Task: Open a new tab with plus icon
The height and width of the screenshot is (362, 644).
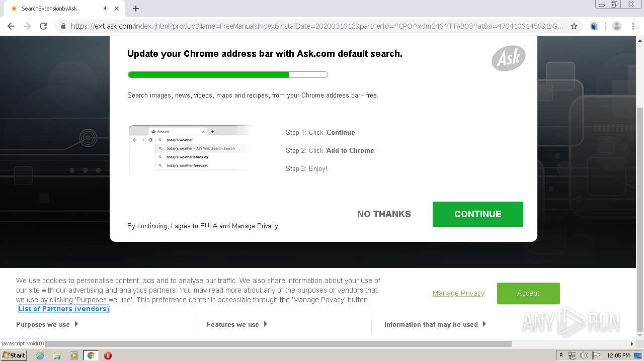Action: coord(136,9)
